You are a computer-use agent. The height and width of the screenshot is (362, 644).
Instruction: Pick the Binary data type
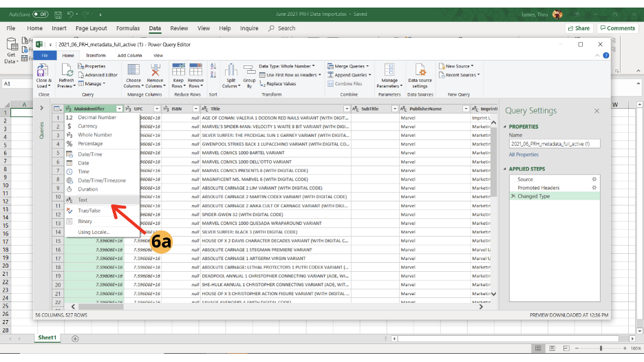[103, 222]
